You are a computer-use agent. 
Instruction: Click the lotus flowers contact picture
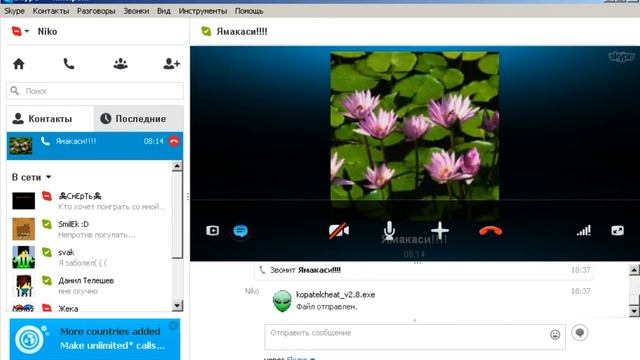tap(414, 126)
